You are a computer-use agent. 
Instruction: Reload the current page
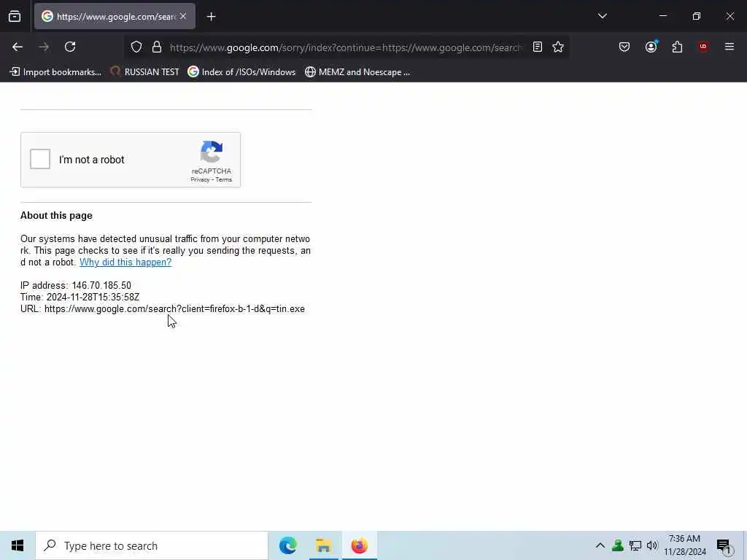(x=70, y=47)
